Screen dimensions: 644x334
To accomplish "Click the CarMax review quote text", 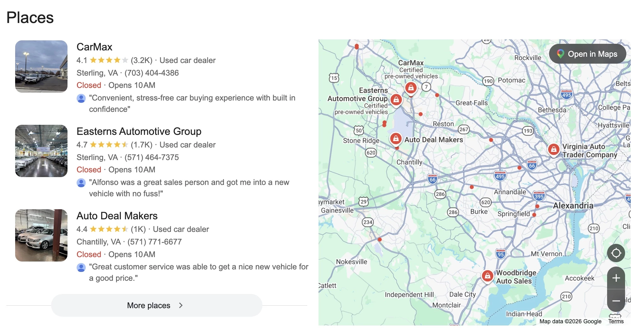I will click(x=192, y=103).
